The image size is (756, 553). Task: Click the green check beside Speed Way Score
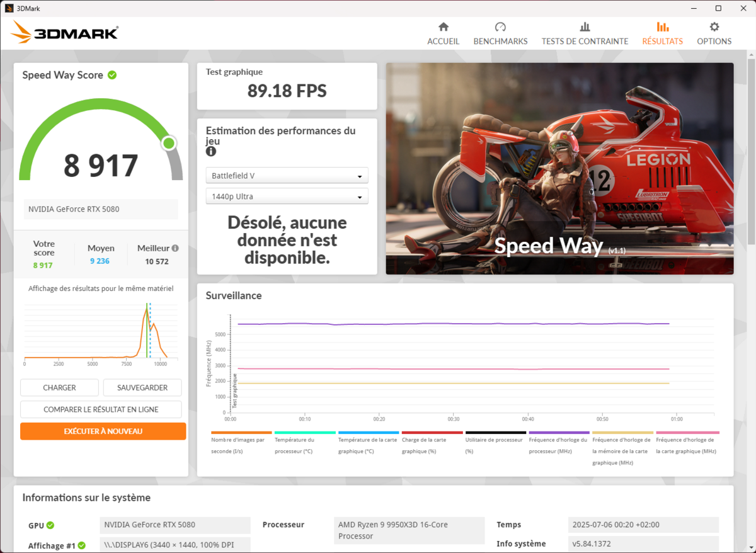pyautogui.click(x=112, y=75)
